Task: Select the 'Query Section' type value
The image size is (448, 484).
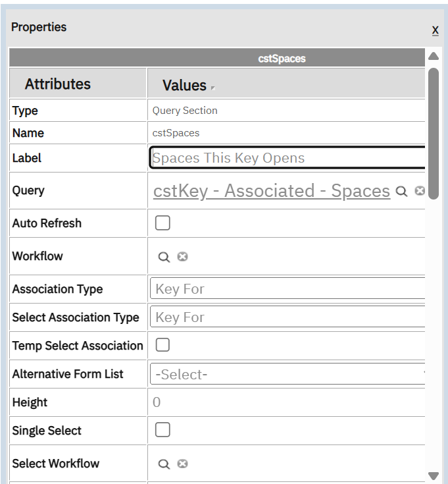Action: [x=185, y=111]
